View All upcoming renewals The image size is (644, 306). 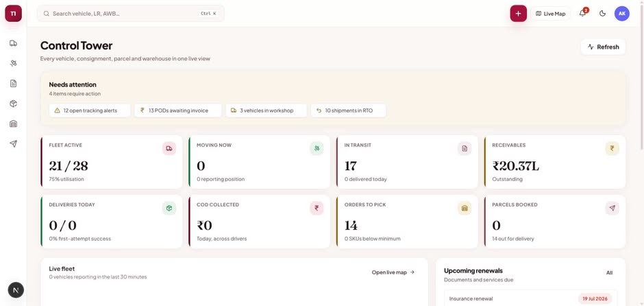tap(609, 272)
